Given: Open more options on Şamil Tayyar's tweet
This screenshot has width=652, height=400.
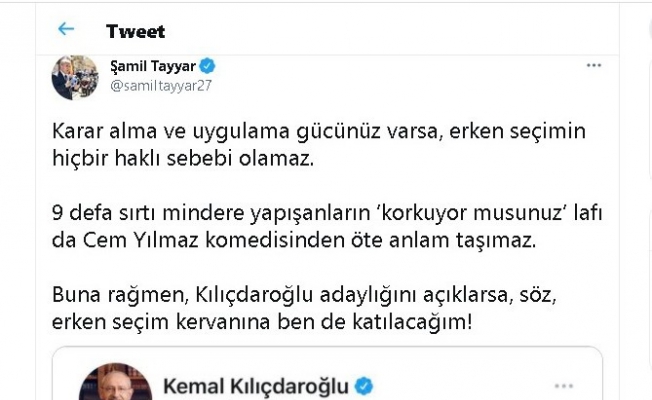Looking at the screenshot, I should 594,66.
